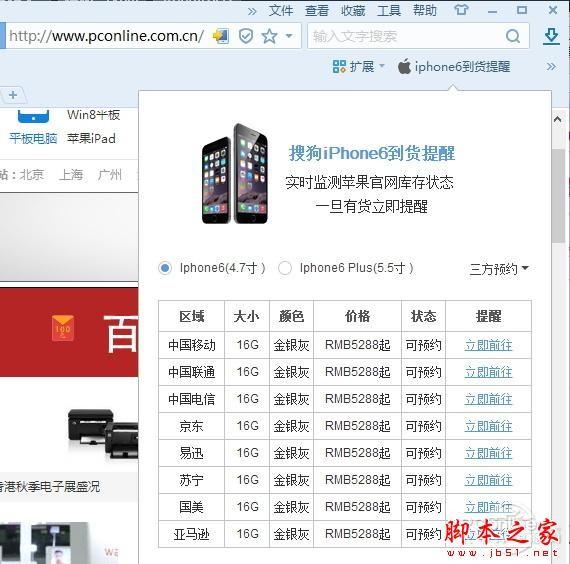Screen dimensions: 570x564
Task: Click 立即前往 for 苏宁
Action: 488,480
